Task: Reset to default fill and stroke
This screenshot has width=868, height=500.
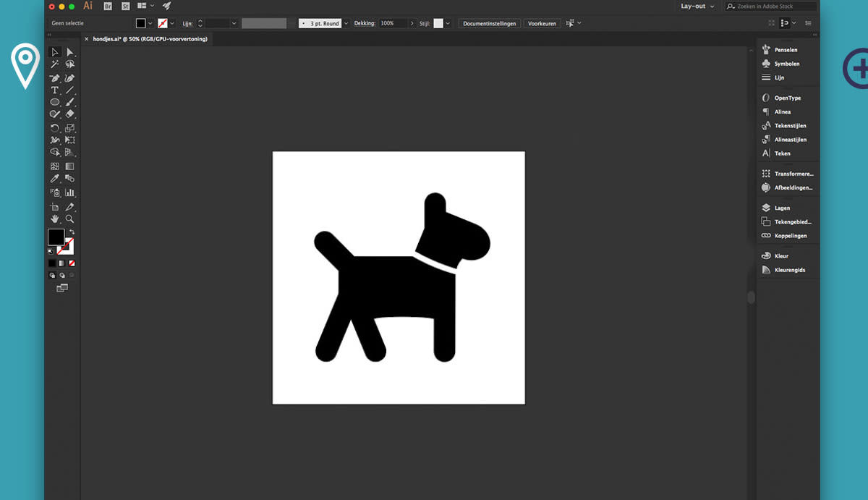Action: pos(51,251)
